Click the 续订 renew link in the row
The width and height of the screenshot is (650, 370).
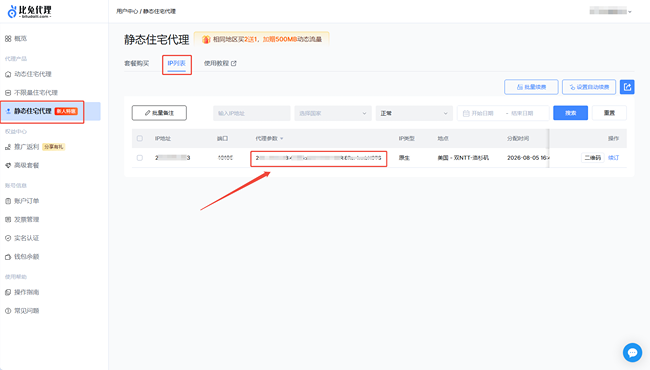(614, 158)
